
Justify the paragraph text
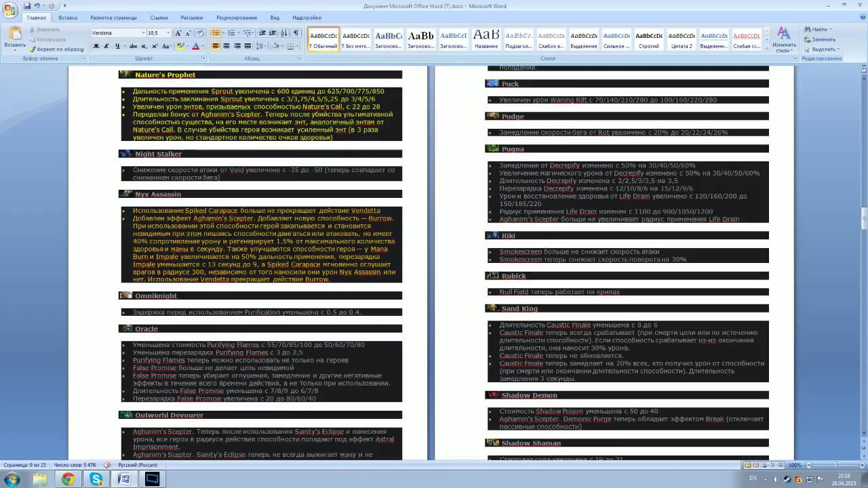click(248, 46)
